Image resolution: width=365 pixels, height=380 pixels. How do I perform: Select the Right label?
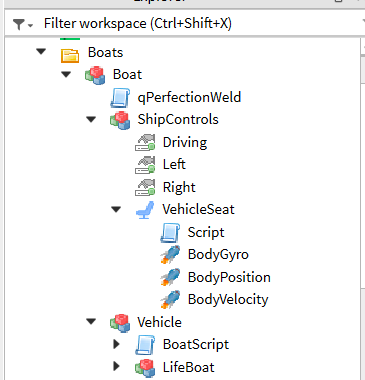coord(179,187)
